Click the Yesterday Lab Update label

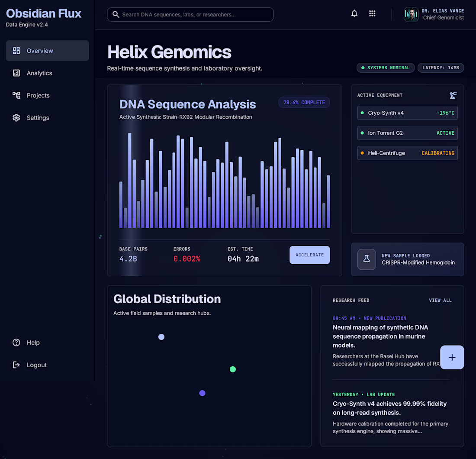tap(363, 394)
